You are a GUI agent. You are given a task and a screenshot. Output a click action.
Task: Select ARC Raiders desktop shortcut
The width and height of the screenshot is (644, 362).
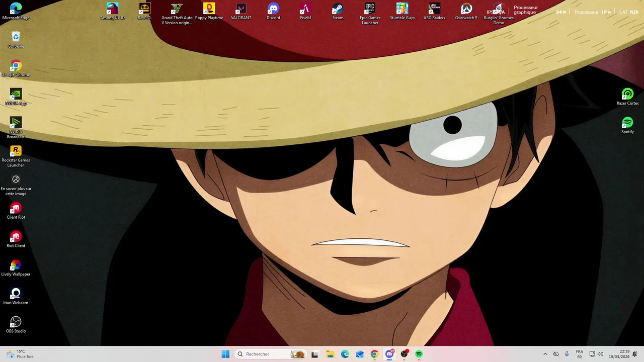point(434,11)
